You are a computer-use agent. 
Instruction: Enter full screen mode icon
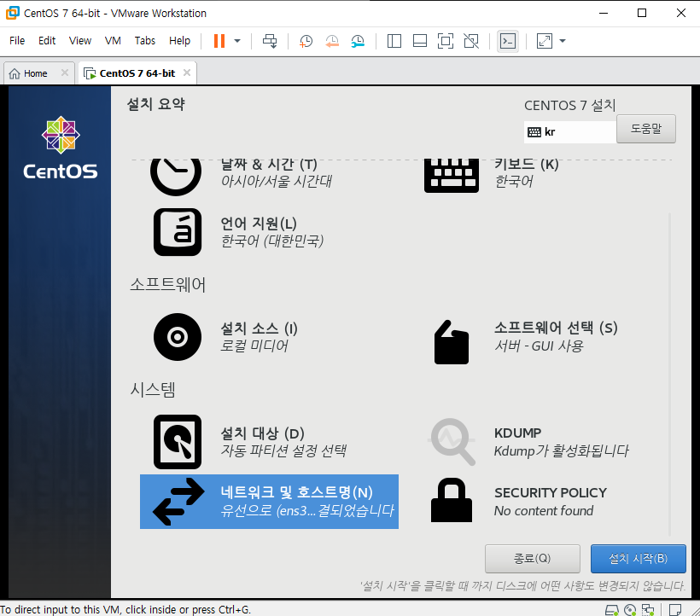[446, 41]
